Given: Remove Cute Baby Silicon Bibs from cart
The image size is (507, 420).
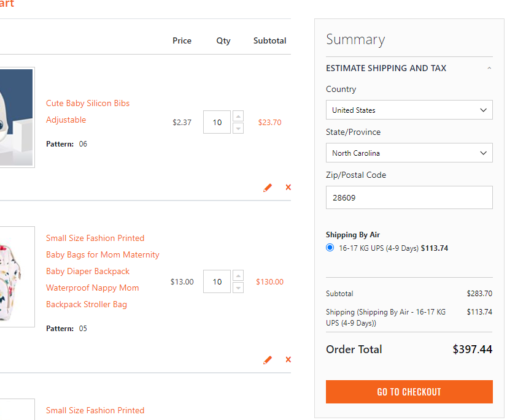Looking at the screenshot, I should (288, 188).
